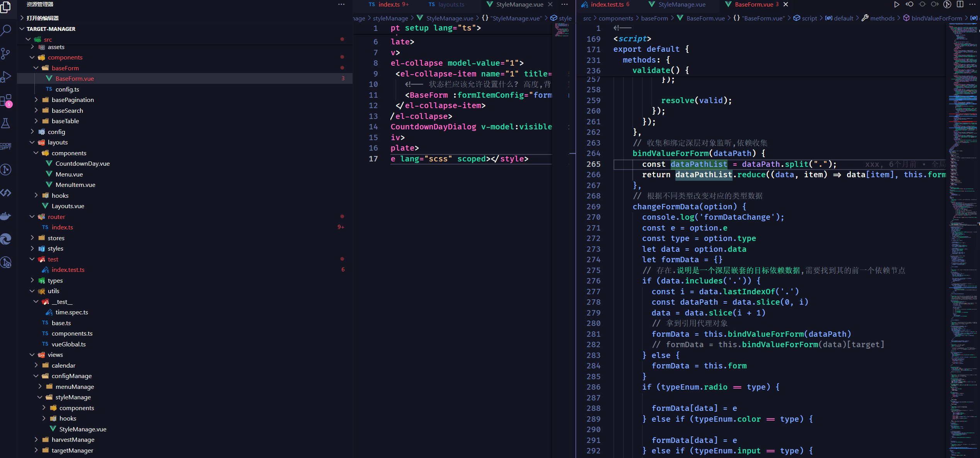This screenshot has width=980, height=458.
Task: Switch to the index.ts tab
Action: point(389,4)
